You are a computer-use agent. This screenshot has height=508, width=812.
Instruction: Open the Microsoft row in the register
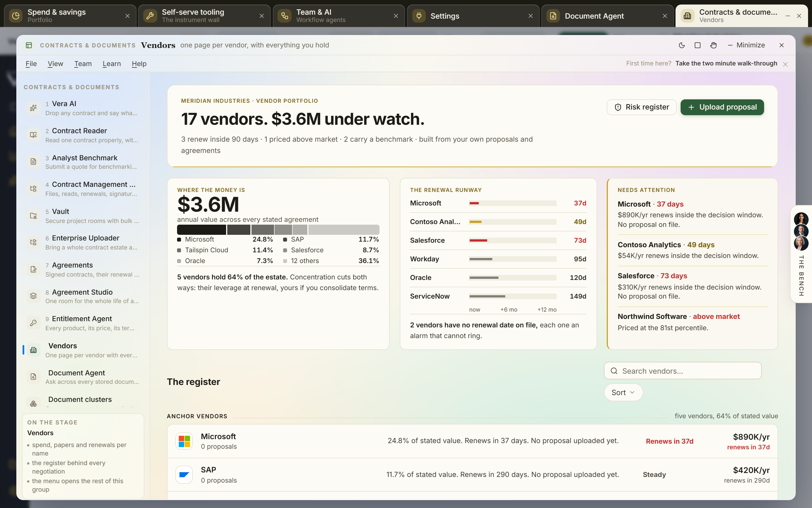click(x=472, y=441)
